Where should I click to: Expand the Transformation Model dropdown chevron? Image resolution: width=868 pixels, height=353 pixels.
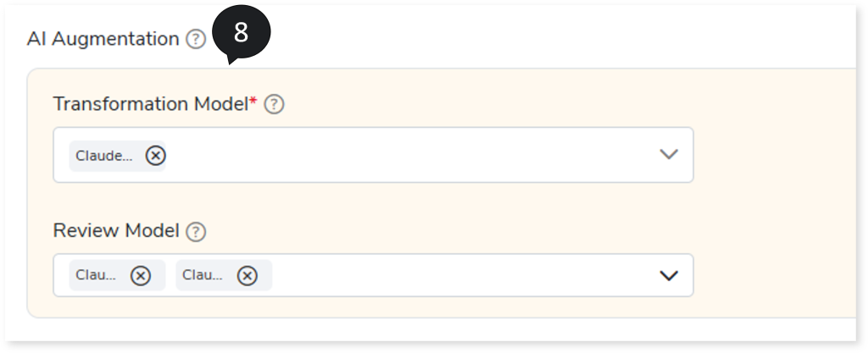pos(669,155)
